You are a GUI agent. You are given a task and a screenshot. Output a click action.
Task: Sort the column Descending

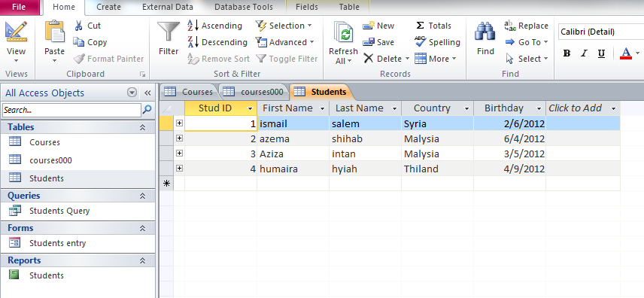pyautogui.click(x=217, y=42)
